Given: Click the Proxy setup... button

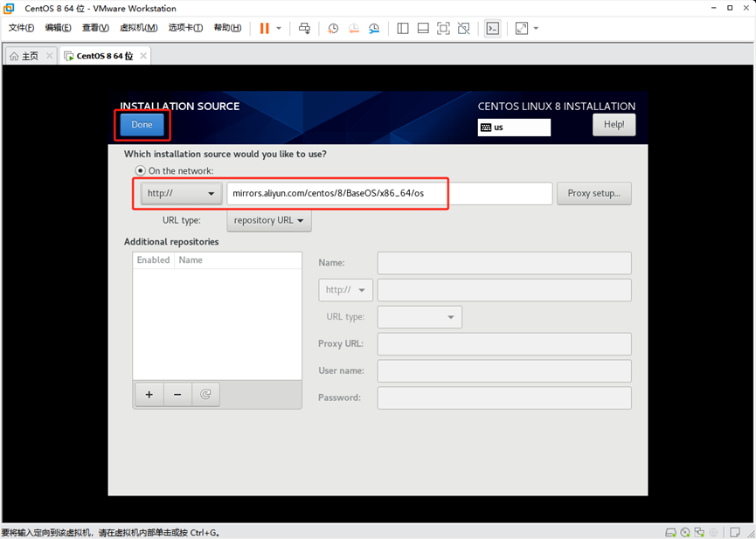Looking at the screenshot, I should tap(594, 193).
